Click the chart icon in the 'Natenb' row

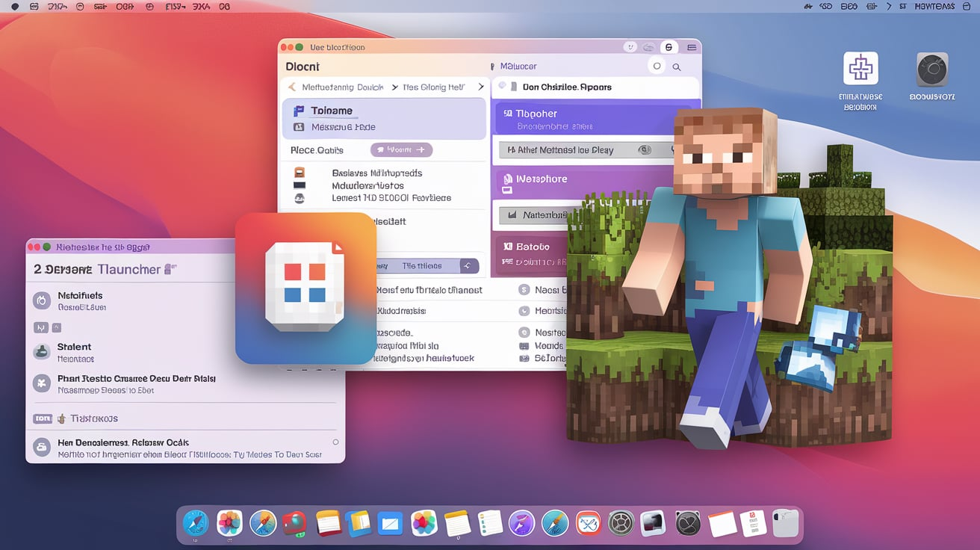[x=512, y=215]
